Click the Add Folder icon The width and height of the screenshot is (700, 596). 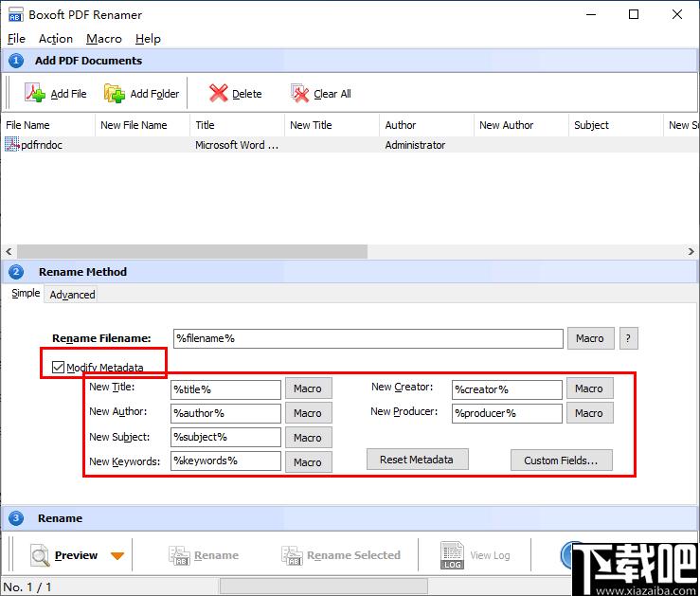point(115,93)
